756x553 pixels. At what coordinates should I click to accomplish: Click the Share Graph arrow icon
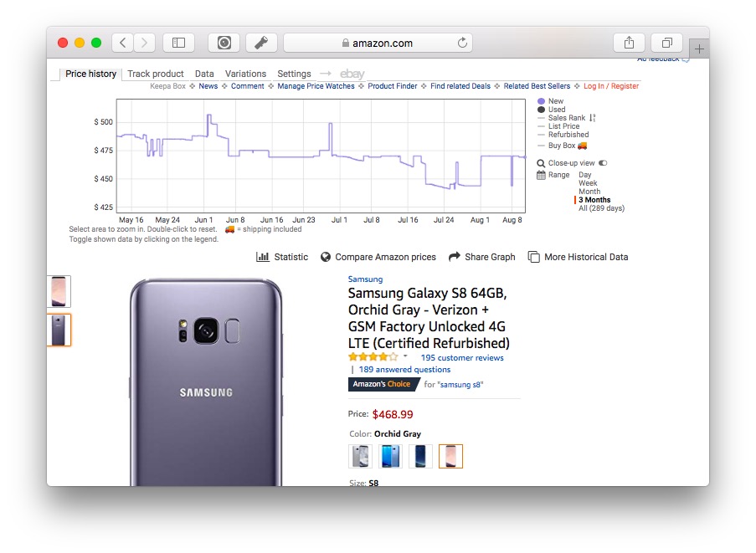(454, 257)
